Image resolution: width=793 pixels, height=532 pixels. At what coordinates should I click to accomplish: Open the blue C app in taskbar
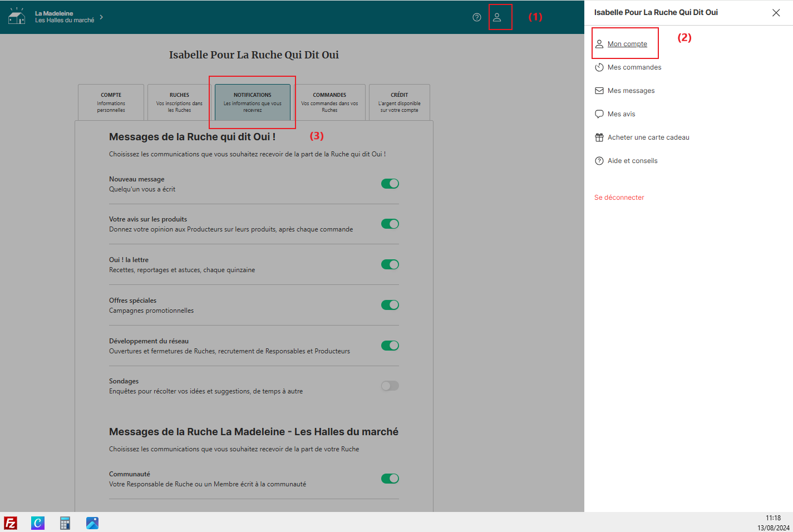tap(38, 523)
